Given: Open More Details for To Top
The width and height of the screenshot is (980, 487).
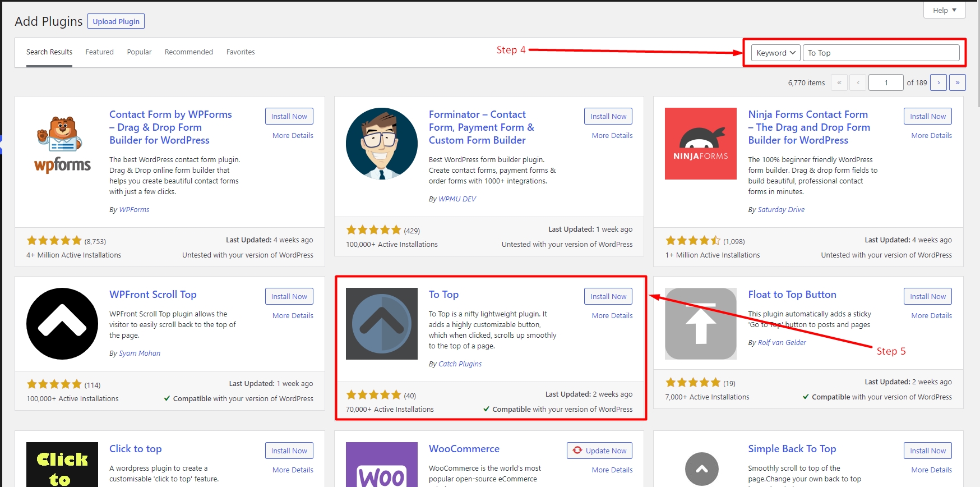Looking at the screenshot, I should coord(612,316).
